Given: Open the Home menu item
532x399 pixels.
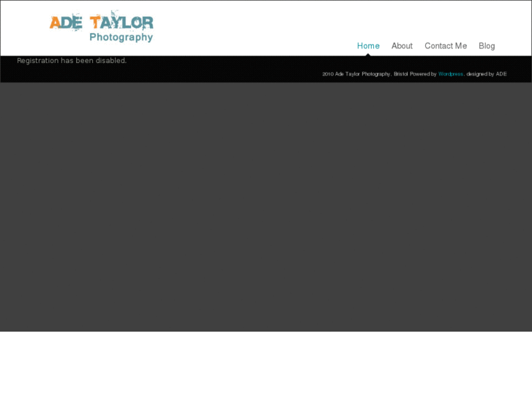Looking at the screenshot, I should (368, 46).
